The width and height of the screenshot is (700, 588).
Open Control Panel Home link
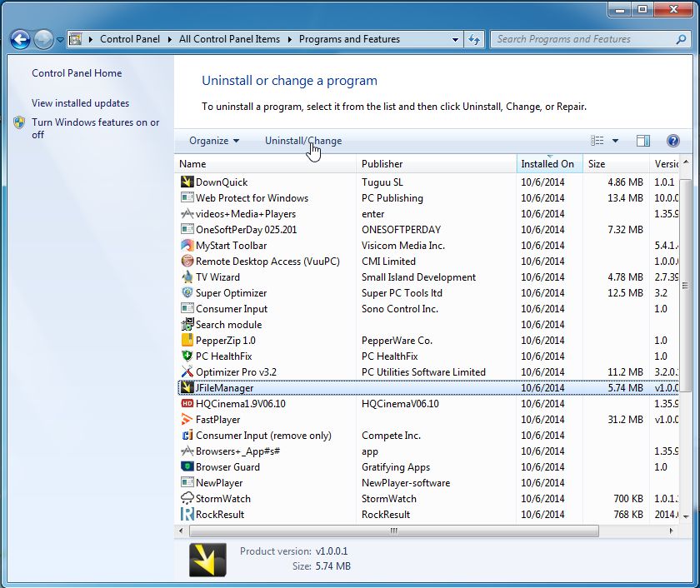tap(77, 73)
